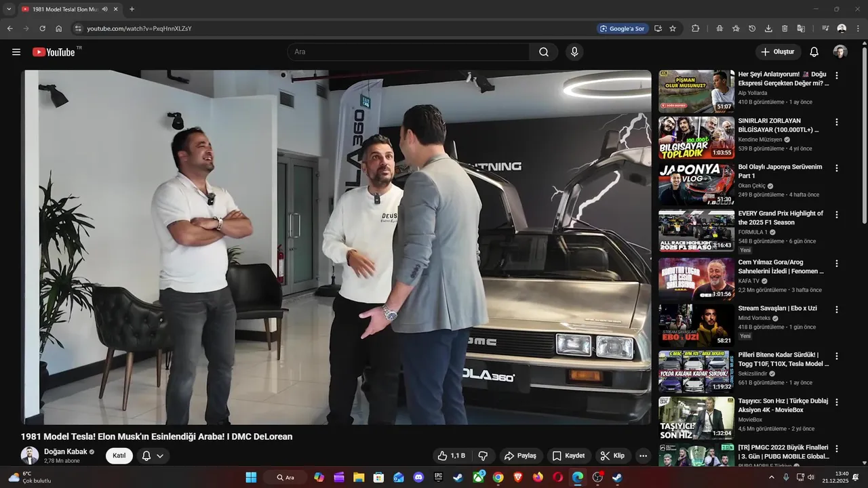Open options for SINIRLARI ZORLAYAN BİLGİSAYAR video
This screenshot has height=488, width=868.
click(836, 122)
